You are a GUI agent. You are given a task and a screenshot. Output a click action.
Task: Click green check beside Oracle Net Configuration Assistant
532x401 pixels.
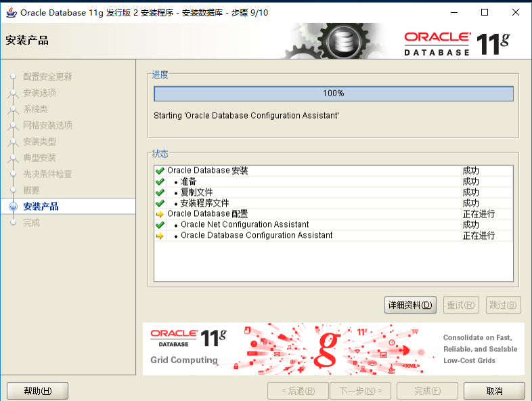(160, 225)
